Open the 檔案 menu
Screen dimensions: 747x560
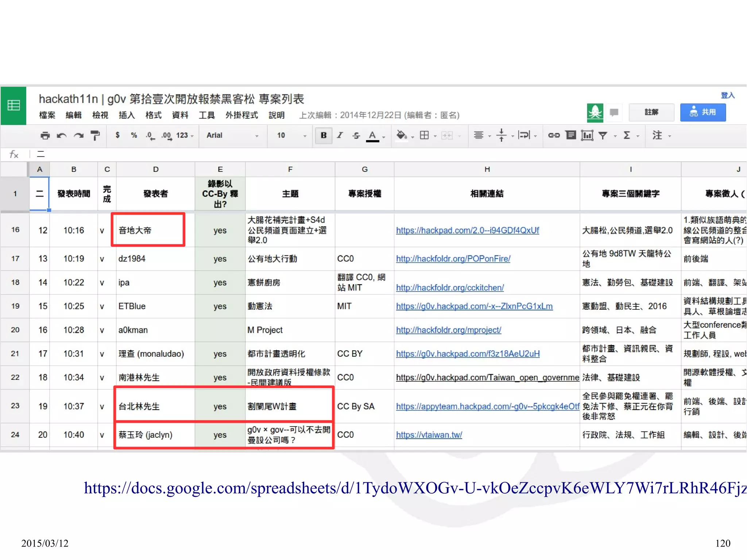(x=47, y=115)
